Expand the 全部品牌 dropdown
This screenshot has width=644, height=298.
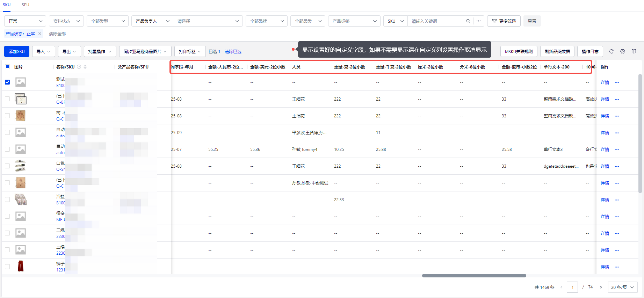[x=266, y=21]
